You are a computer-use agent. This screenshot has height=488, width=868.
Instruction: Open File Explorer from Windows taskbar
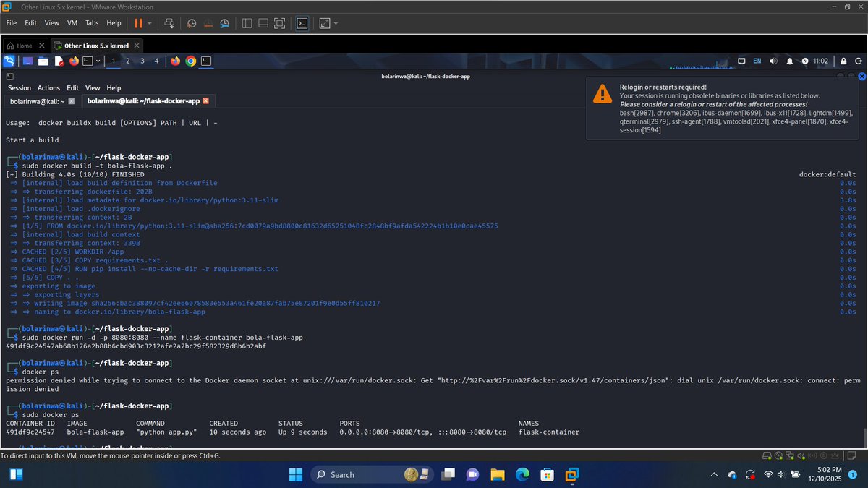tap(497, 474)
